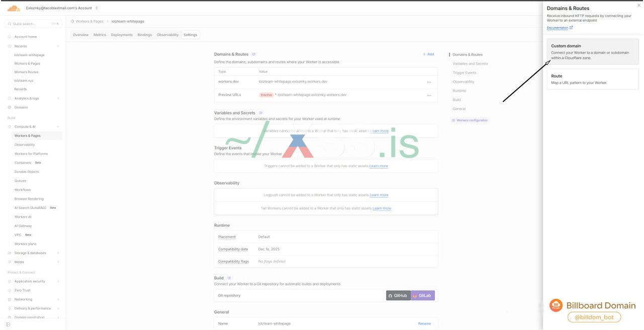Click the Compute & AI icon
Viewport: 644px width, 330px height.
click(10, 127)
